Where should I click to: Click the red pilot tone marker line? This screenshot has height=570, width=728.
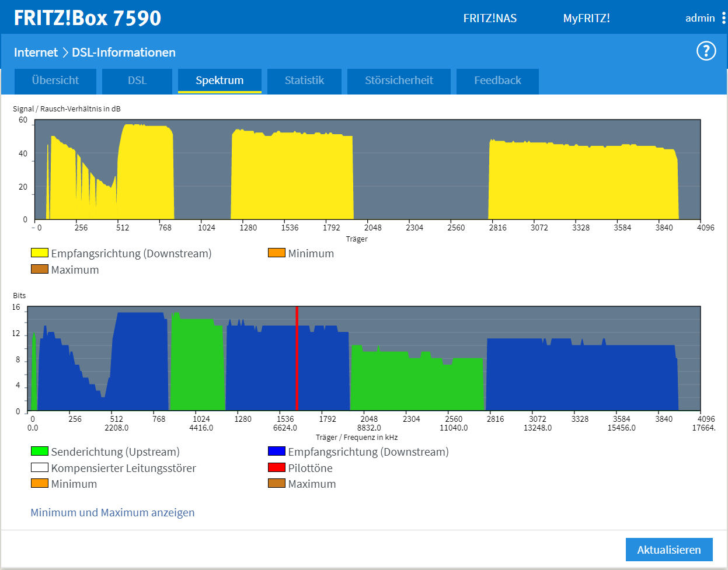297,358
